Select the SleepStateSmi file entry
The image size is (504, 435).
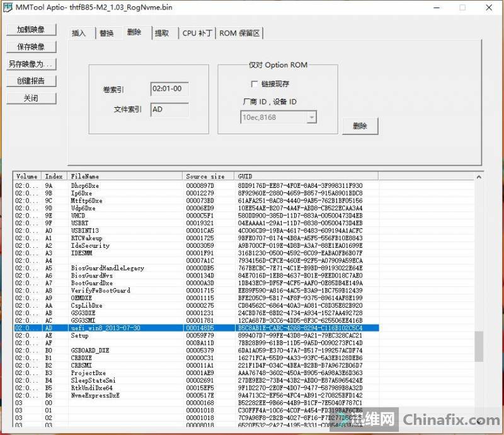click(196, 380)
